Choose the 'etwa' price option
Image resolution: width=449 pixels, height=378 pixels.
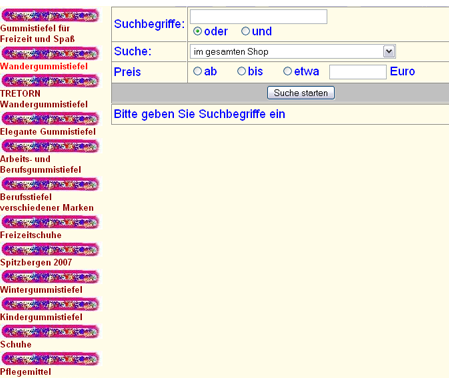pyautogui.click(x=287, y=71)
